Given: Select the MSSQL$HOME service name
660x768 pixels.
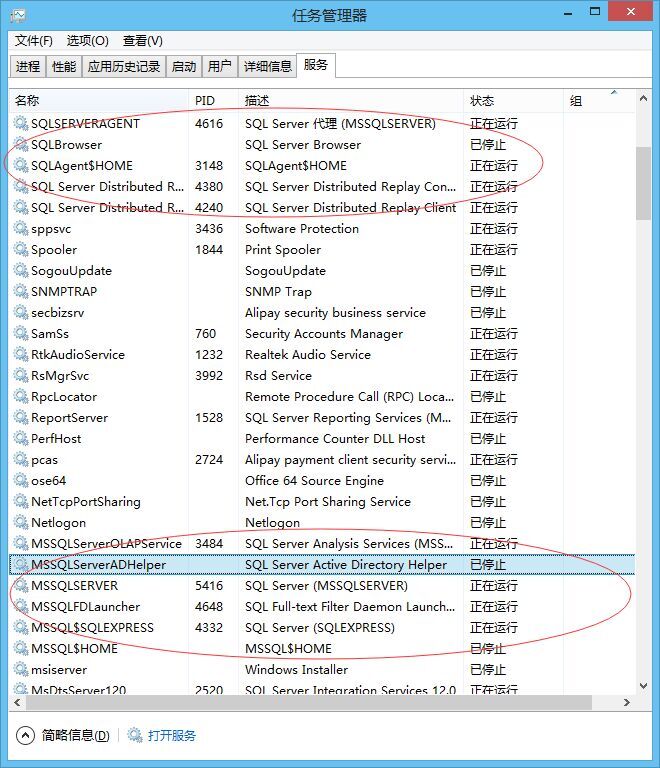Looking at the screenshot, I should (74, 648).
